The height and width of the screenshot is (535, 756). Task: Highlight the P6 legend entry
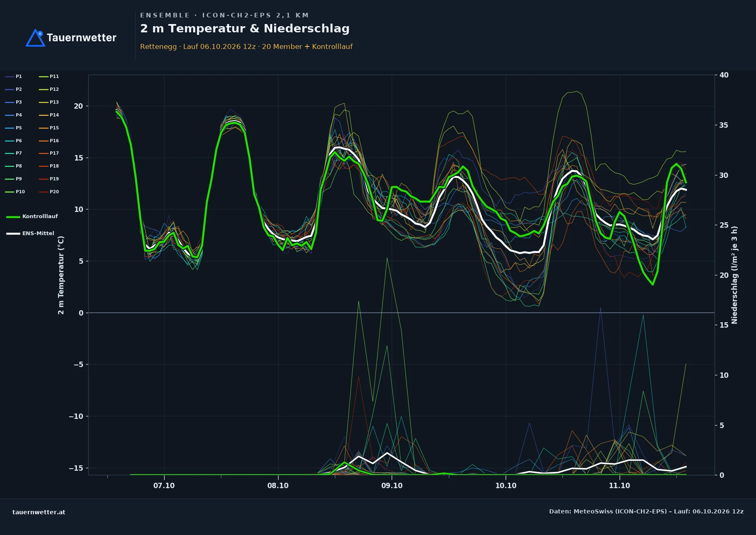pyautogui.click(x=13, y=141)
